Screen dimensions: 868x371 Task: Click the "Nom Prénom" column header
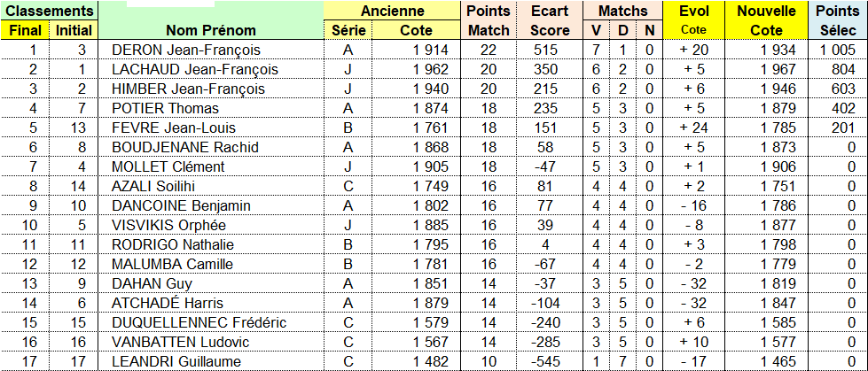209,30
